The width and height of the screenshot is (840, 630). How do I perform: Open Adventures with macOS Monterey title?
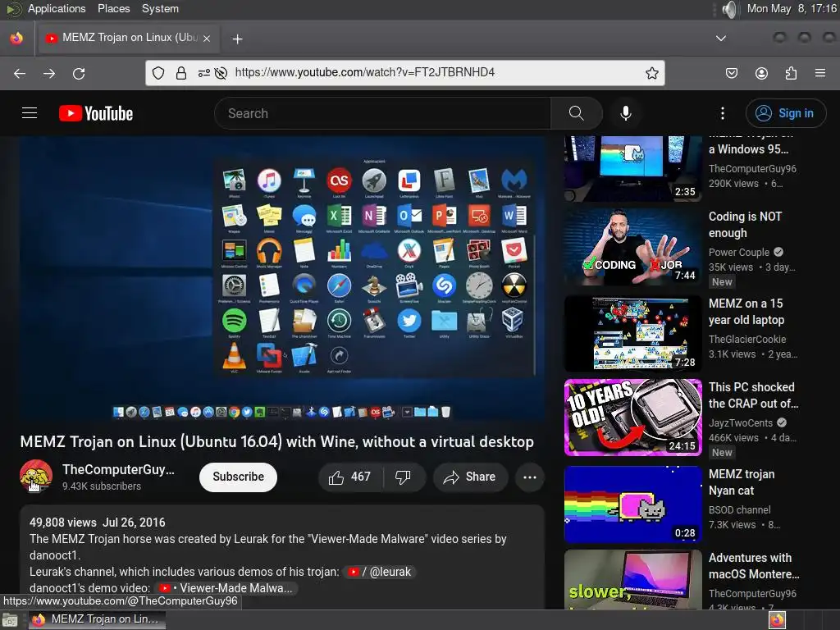(754, 566)
